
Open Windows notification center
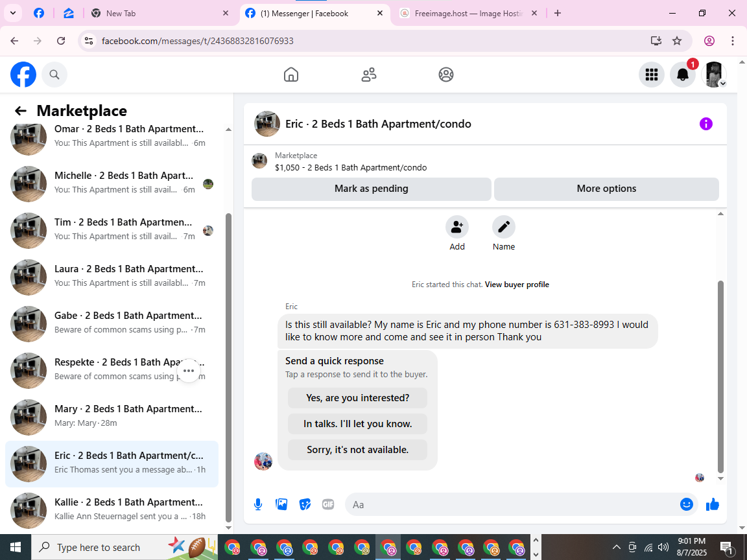726,547
